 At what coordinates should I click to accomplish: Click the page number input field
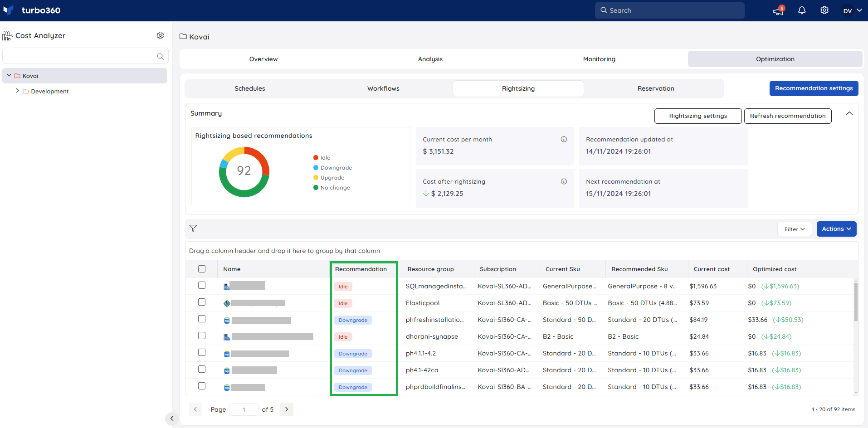pos(244,409)
